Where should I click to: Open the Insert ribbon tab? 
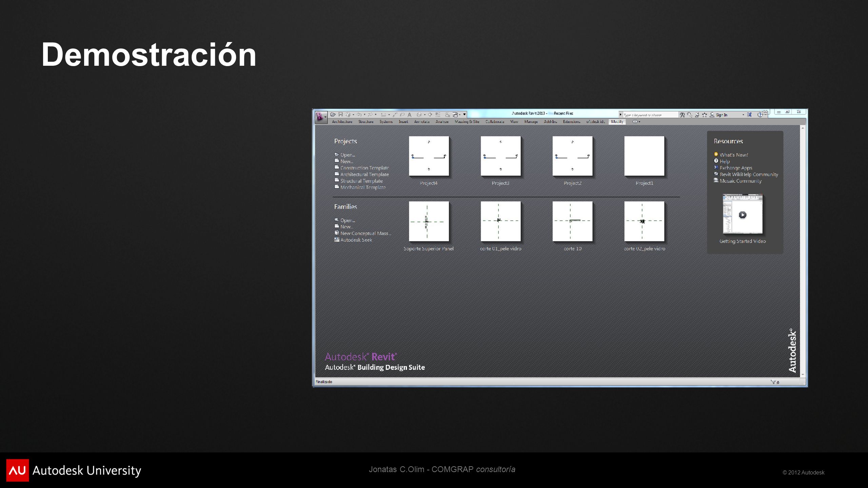403,122
